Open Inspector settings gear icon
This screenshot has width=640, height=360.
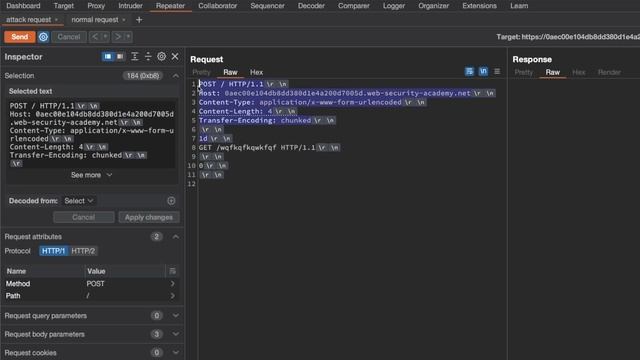click(x=162, y=56)
